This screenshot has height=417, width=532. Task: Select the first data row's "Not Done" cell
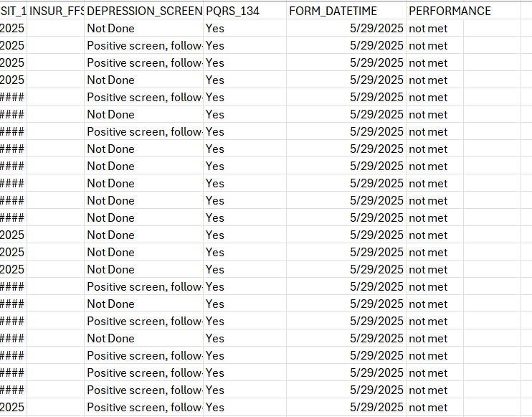[x=143, y=29]
